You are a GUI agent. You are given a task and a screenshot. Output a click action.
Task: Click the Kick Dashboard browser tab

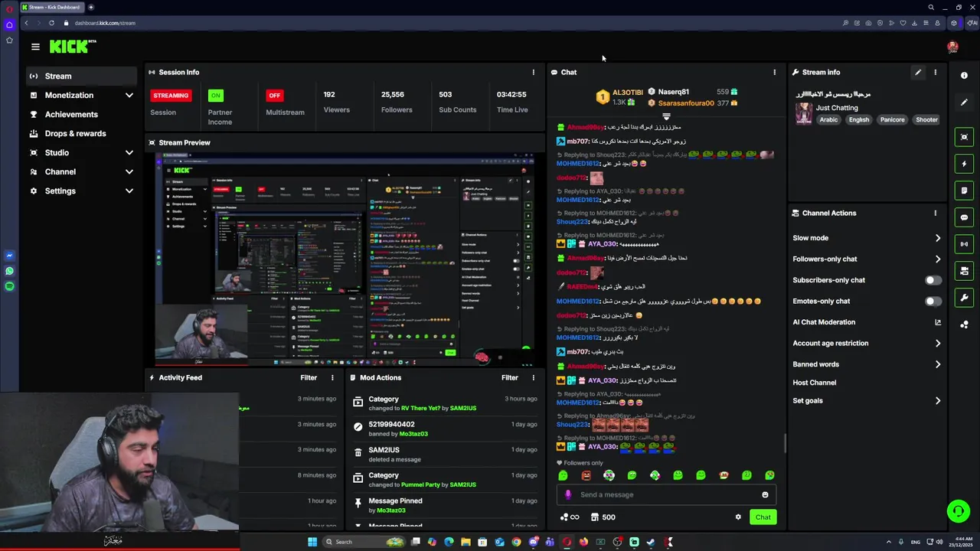pyautogui.click(x=52, y=7)
